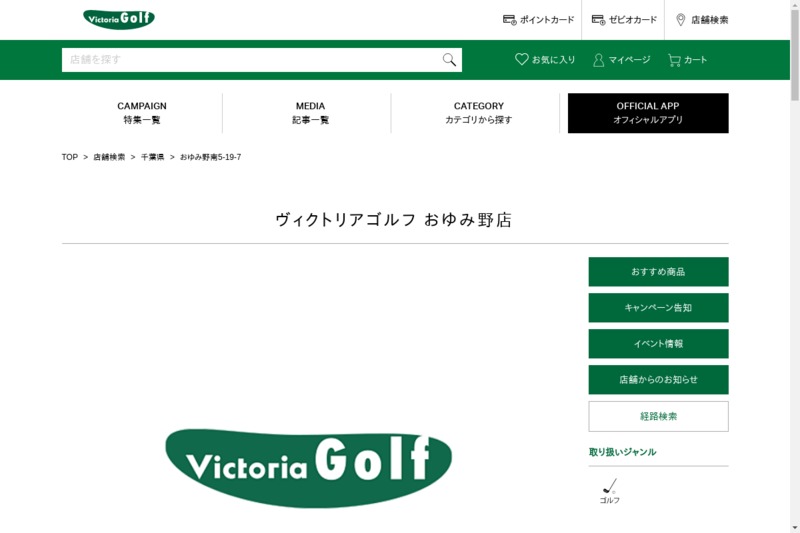Click the キャンペーン告知 button
Screen dimensions: 800x533
658,308
